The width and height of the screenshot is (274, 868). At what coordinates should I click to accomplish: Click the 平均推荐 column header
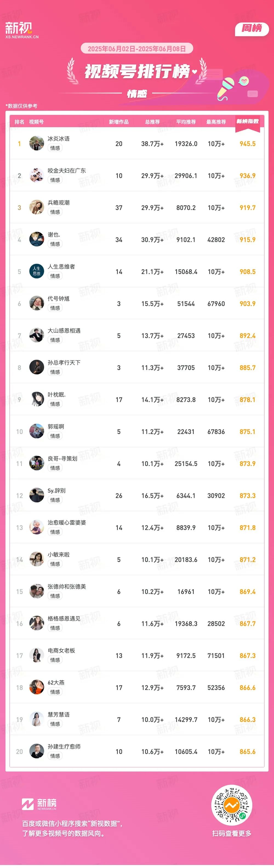point(186,122)
